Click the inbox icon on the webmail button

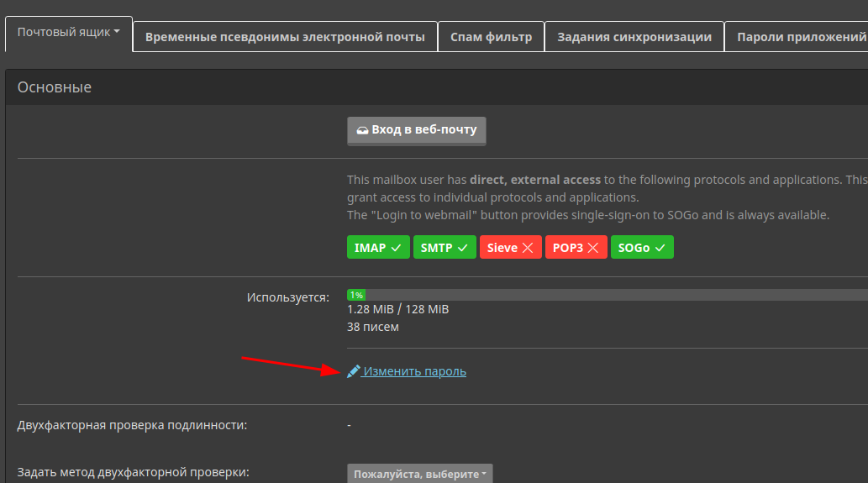[362, 130]
